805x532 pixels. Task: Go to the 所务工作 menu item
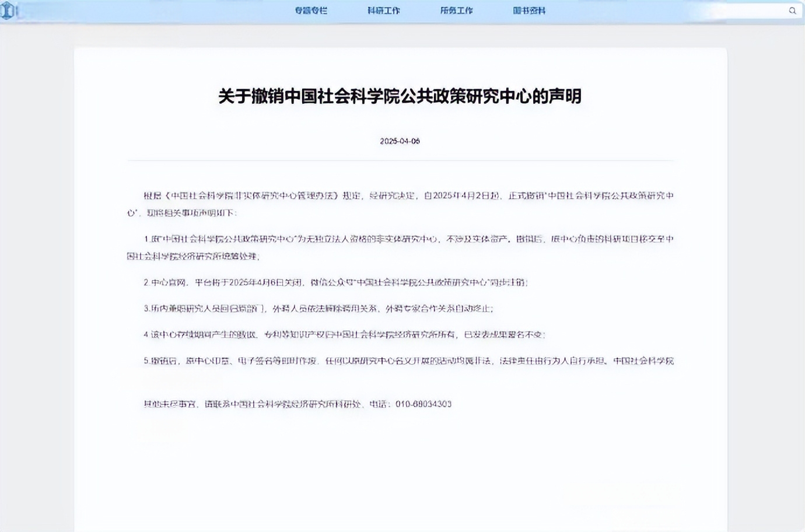click(457, 10)
